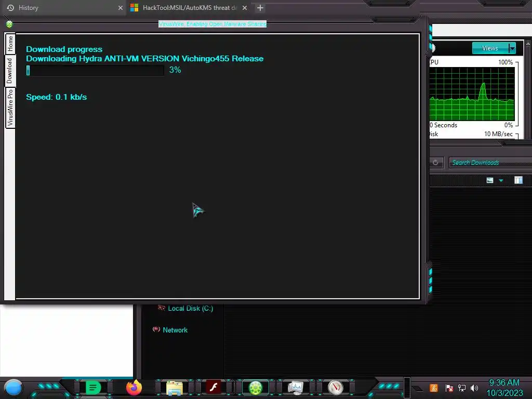Select Network in the Explorer tree

(x=175, y=330)
